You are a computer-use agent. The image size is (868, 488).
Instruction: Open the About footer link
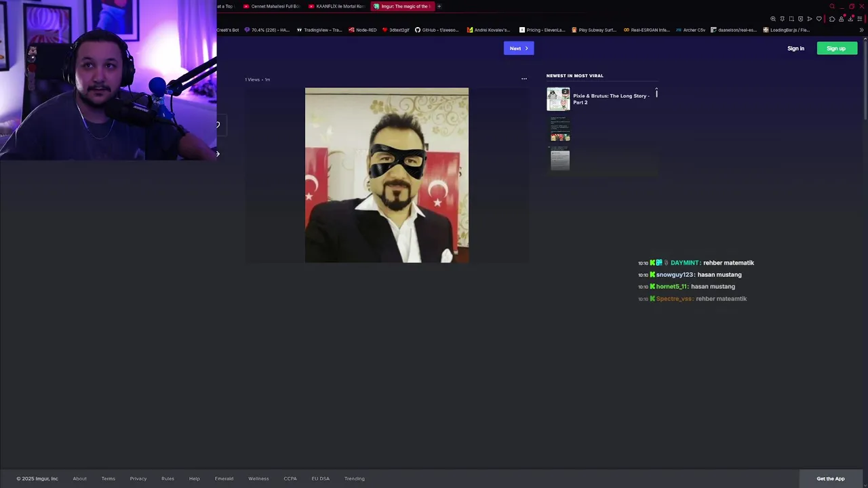point(79,479)
